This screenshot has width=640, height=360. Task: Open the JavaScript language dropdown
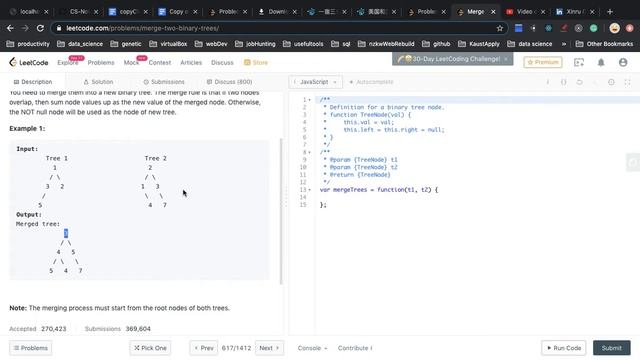[x=315, y=82]
